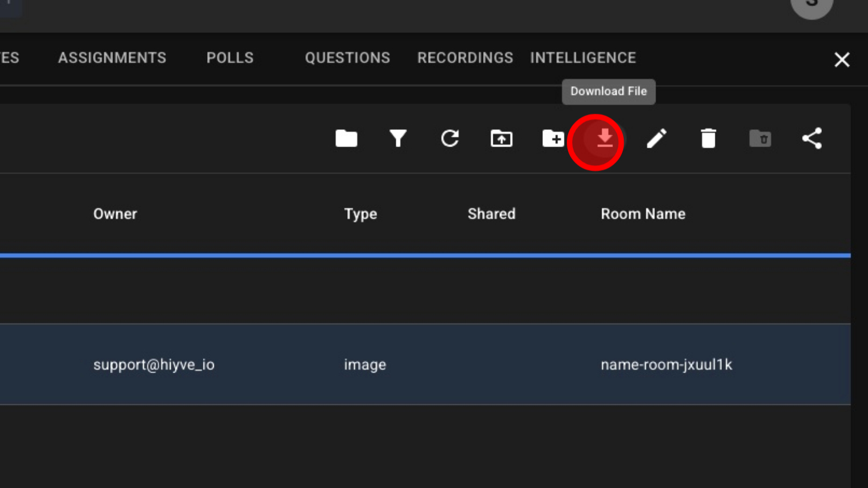Switch to the Assignments tab

pos(112,58)
